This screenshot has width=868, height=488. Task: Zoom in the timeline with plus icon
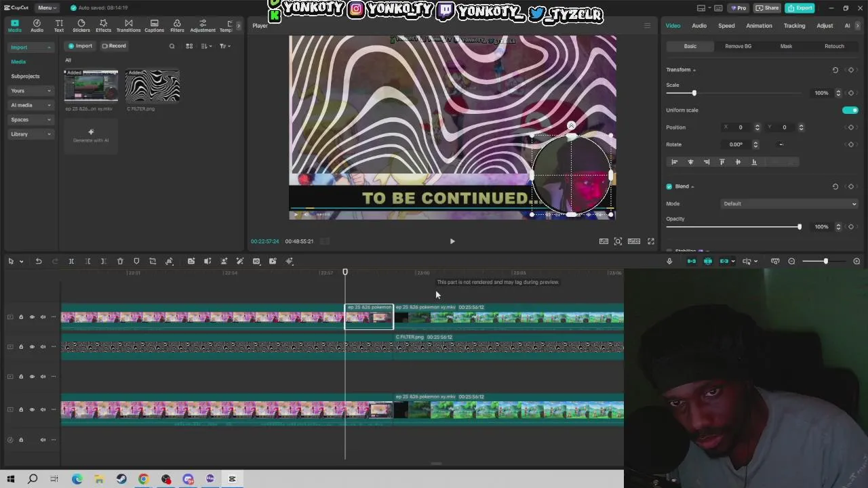pos(856,261)
